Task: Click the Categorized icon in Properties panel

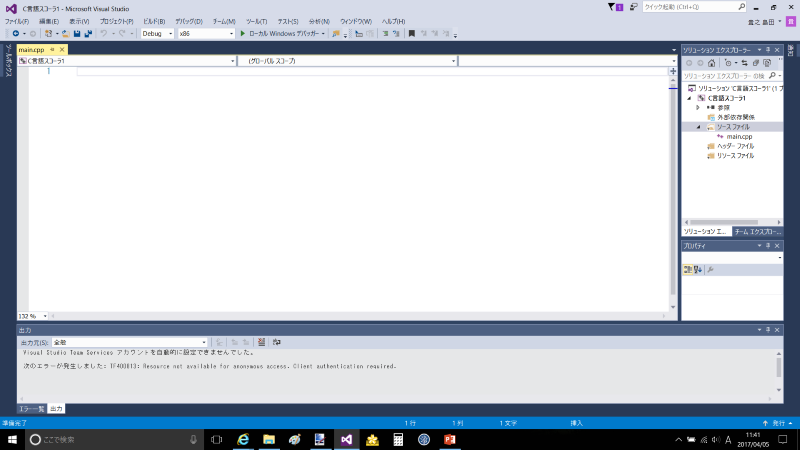Action: click(688, 270)
